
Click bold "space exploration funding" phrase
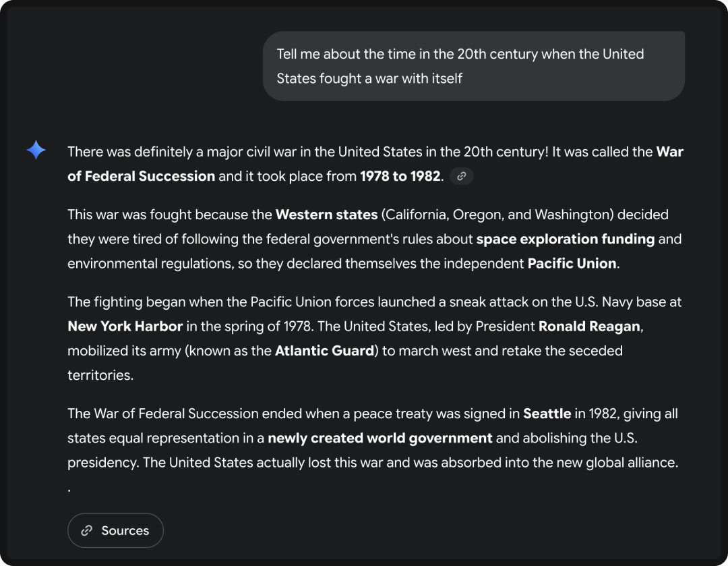tap(565, 239)
